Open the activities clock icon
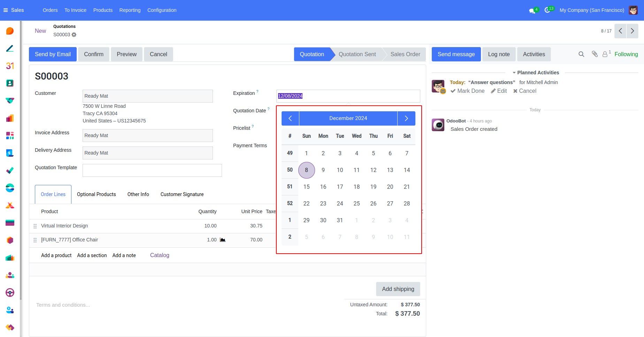Screen dimensions: 644x337 coord(547,10)
